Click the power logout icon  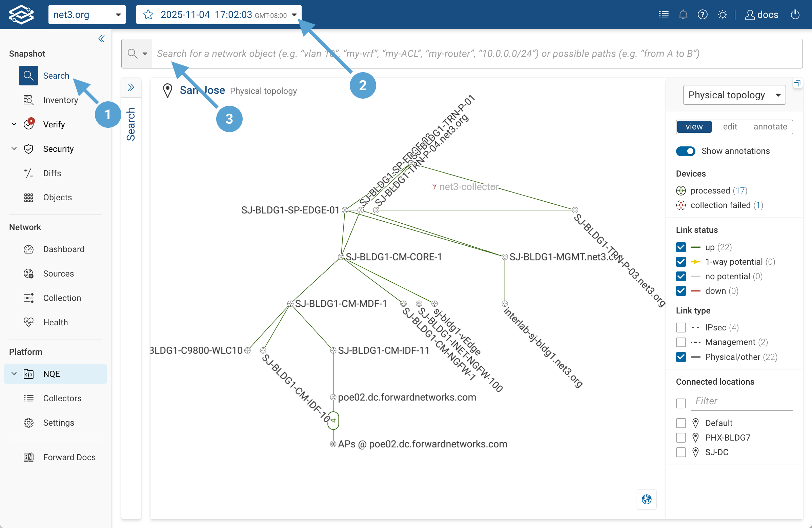795,15
